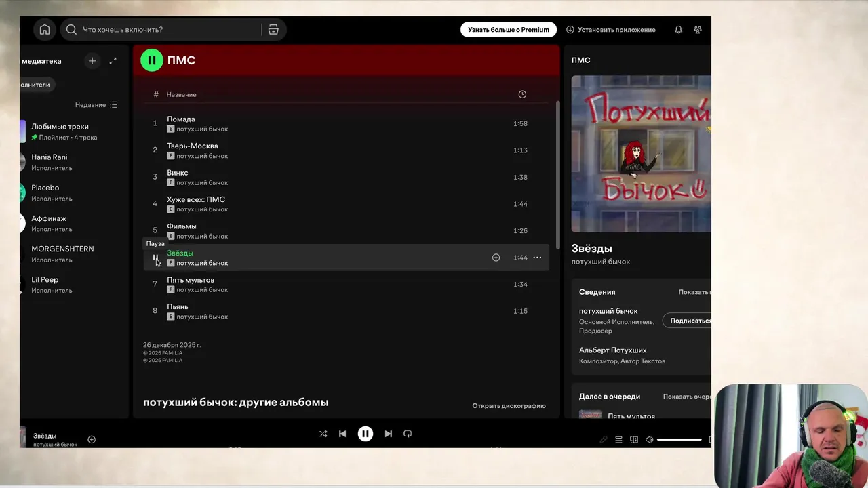Click the track list scrollbar
Image resolution: width=868 pixels, height=488 pixels.
pos(558,175)
